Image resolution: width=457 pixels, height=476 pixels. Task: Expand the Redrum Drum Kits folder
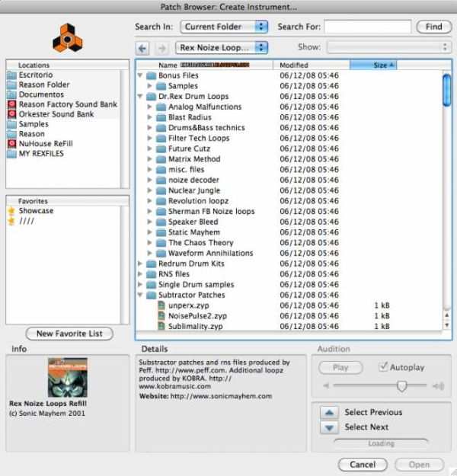coord(139,264)
